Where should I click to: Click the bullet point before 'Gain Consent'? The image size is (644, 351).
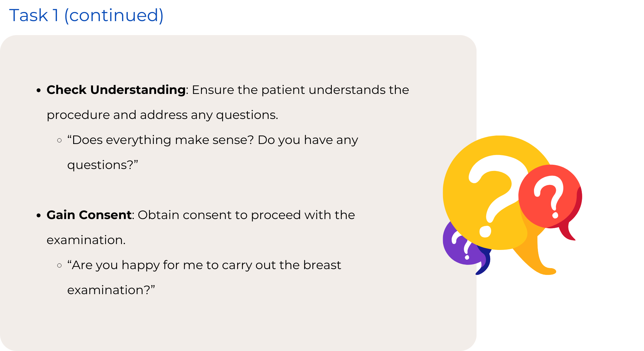tap(39, 215)
